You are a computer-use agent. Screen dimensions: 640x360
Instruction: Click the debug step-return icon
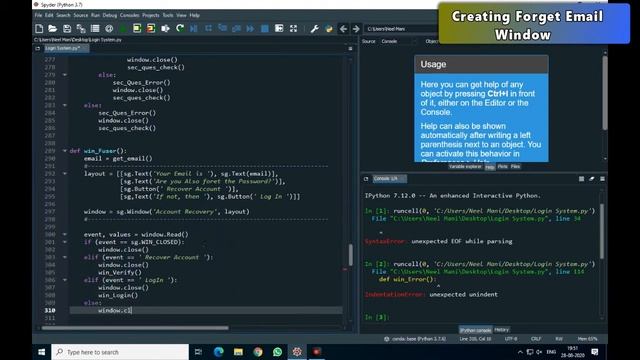tap(236, 29)
